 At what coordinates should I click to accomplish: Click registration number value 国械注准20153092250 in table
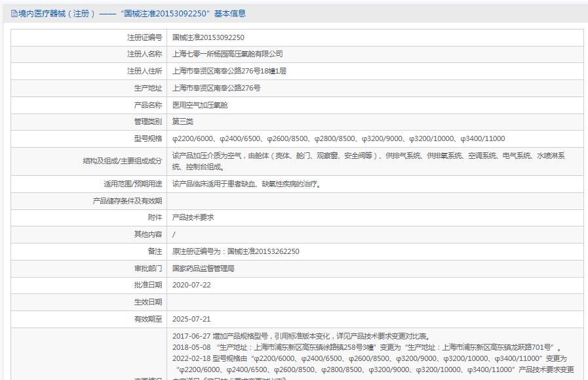click(x=208, y=37)
